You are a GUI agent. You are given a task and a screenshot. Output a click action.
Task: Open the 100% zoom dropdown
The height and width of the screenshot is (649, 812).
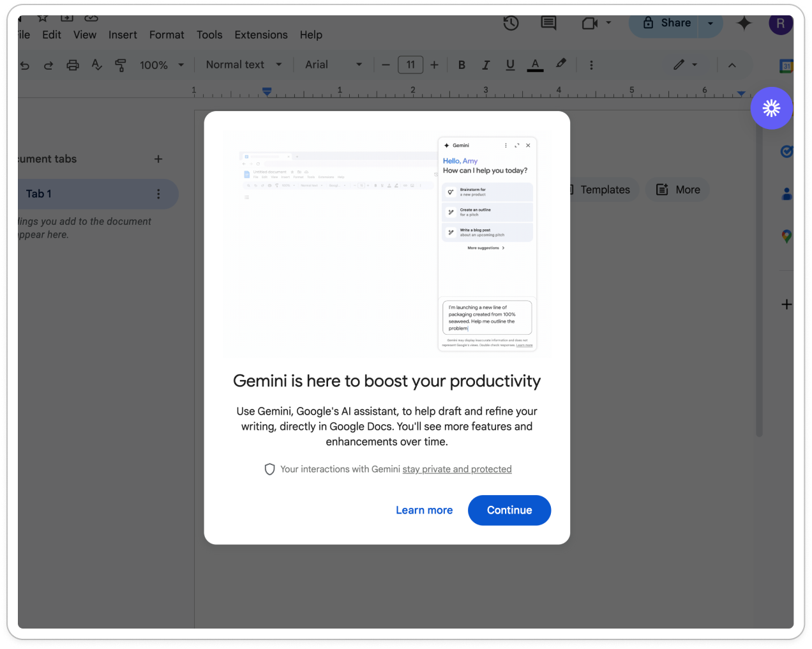coord(162,65)
